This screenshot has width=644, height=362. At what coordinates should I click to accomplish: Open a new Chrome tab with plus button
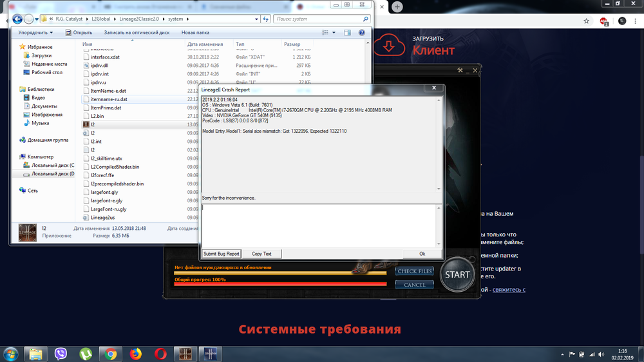pos(397,6)
